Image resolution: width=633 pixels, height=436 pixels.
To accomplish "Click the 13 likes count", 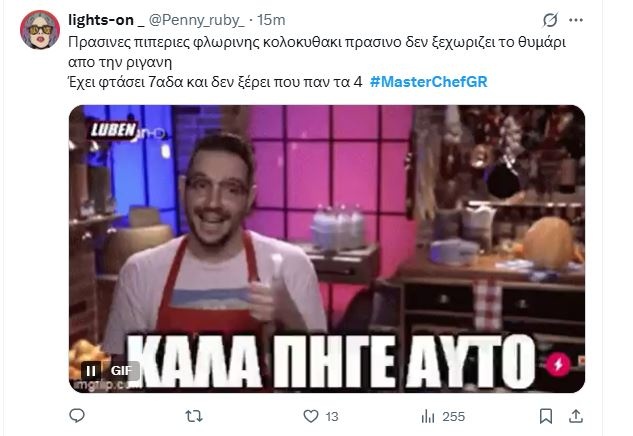I will coord(332,417).
